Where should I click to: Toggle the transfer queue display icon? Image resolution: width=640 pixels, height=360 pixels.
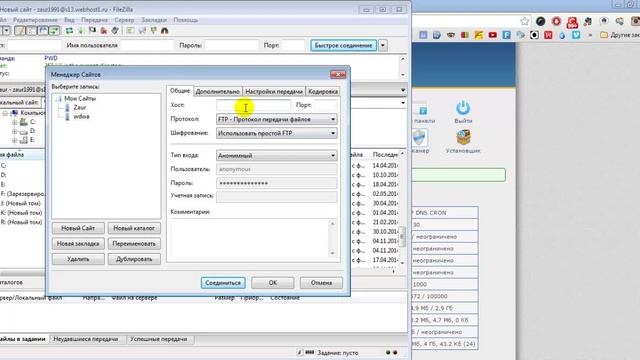(54, 31)
